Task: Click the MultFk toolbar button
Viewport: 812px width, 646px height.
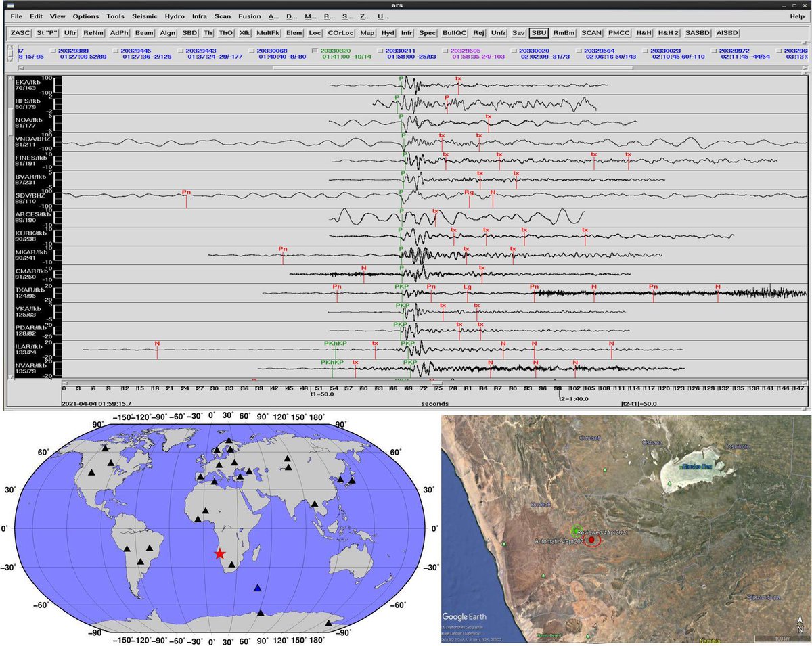Action: click(269, 32)
